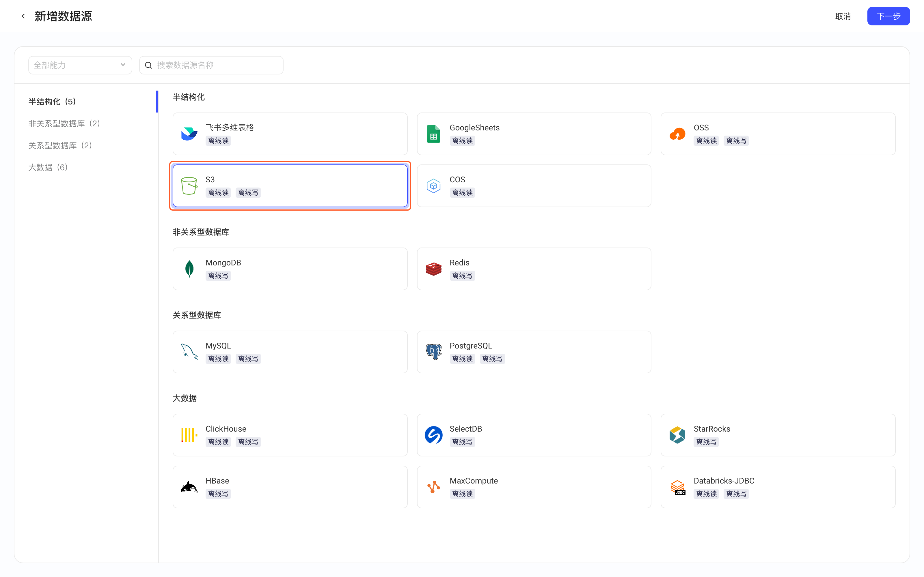Click the MongoDB green leaf icon
Image resolution: width=924 pixels, height=577 pixels.
point(189,269)
